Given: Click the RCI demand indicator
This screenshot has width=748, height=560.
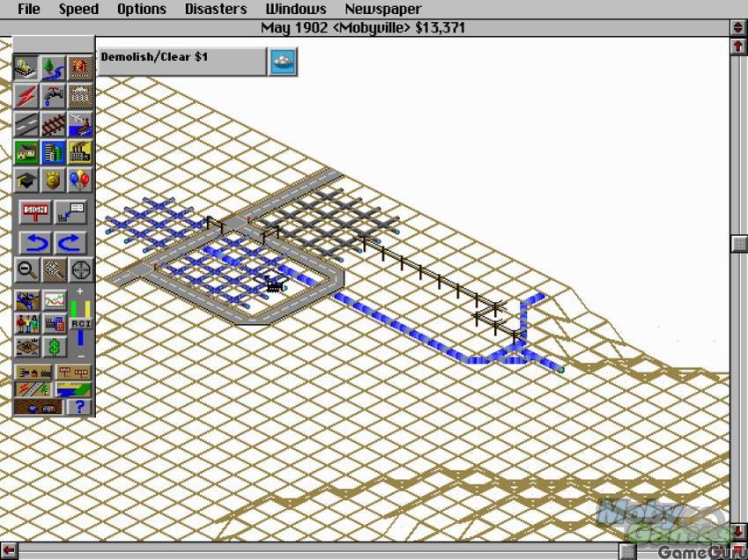Looking at the screenshot, I should click(x=81, y=323).
